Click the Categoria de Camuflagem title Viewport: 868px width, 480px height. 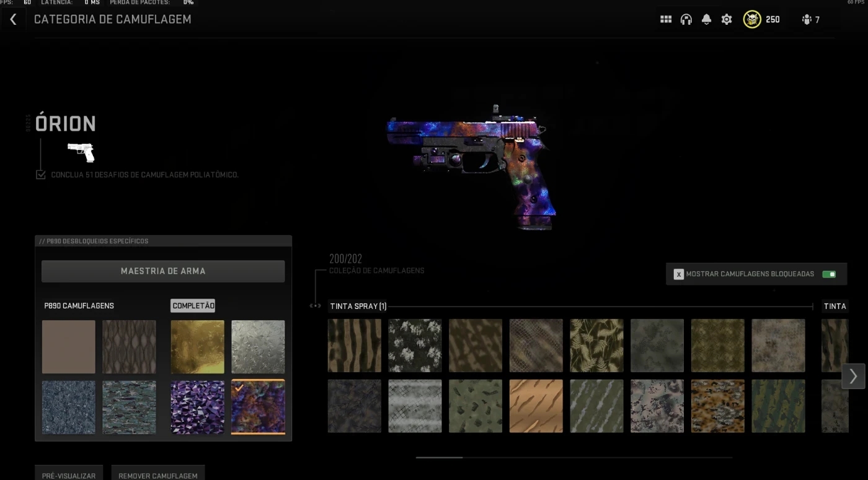[113, 19]
